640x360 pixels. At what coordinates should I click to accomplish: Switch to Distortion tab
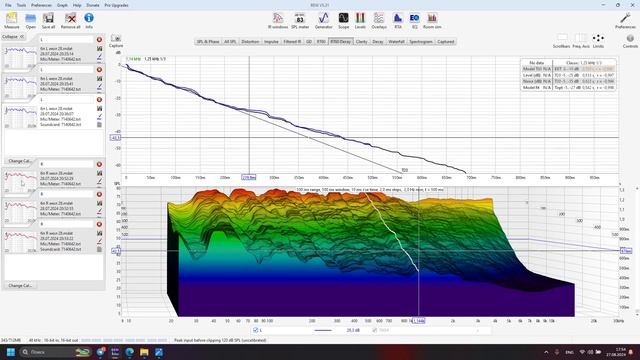tap(250, 42)
